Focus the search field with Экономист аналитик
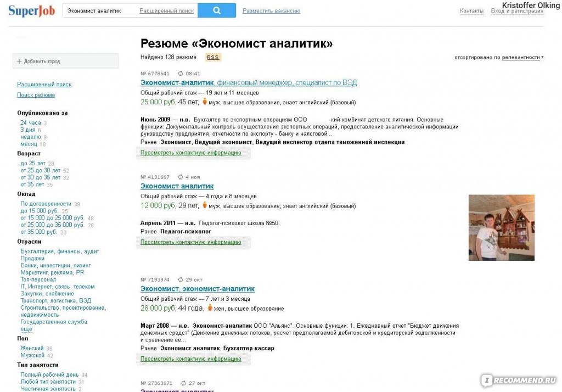The image size is (562, 392). coord(99,10)
